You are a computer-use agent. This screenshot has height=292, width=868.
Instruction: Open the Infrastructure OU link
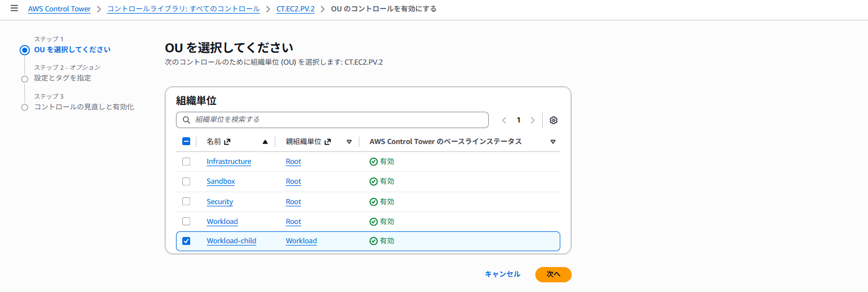[229, 162]
